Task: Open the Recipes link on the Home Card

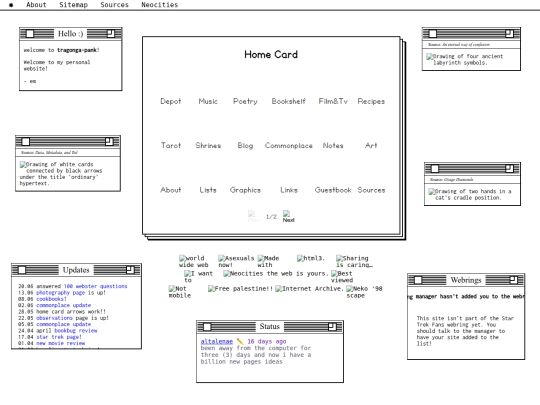Action: [x=371, y=101]
